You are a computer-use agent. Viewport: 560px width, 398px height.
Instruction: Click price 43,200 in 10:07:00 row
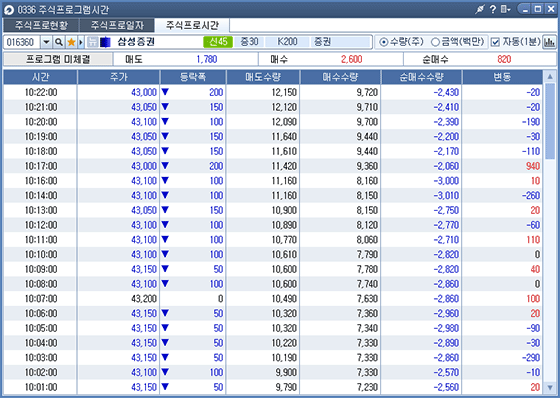tap(144, 299)
